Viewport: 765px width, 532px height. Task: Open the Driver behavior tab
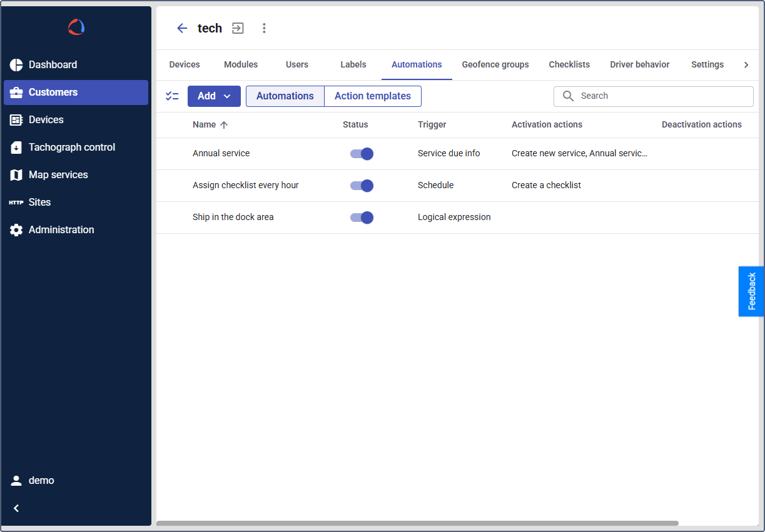point(639,65)
